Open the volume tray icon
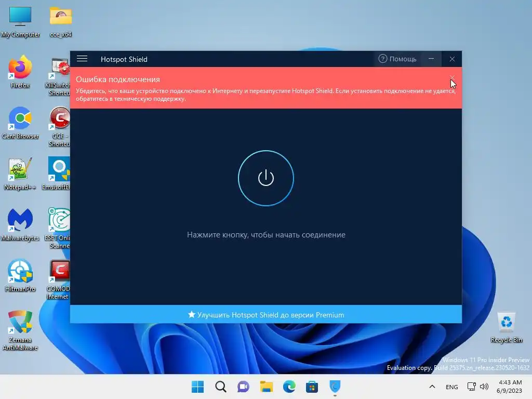The image size is (532, 399). (x=484, y=387)
